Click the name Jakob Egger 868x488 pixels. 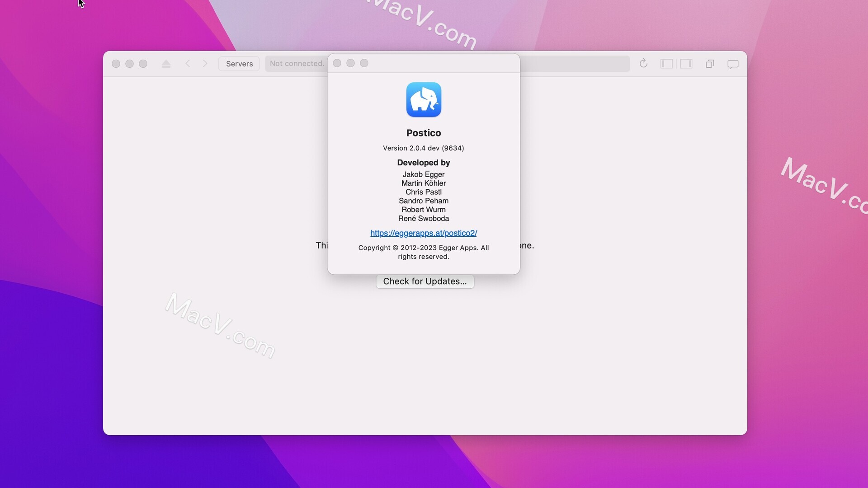point(424,174)
